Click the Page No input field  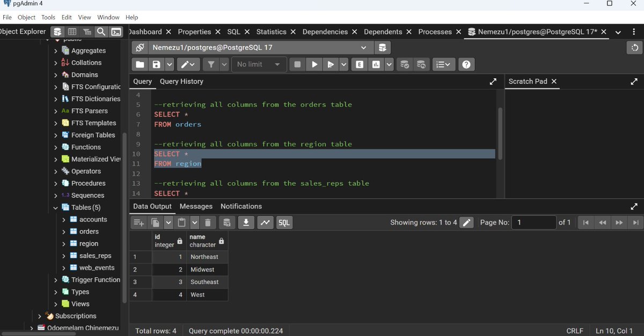pyautogui.click(x=534, y=222)
